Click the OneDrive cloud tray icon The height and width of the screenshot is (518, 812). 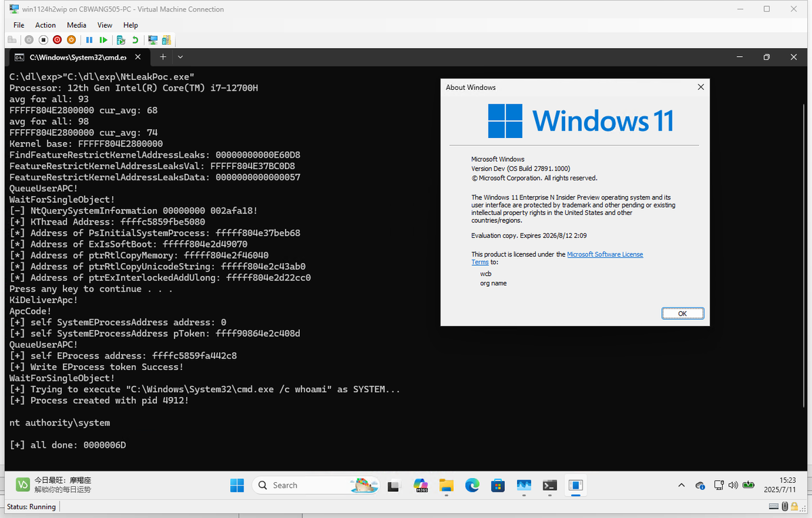click(700, 486)
